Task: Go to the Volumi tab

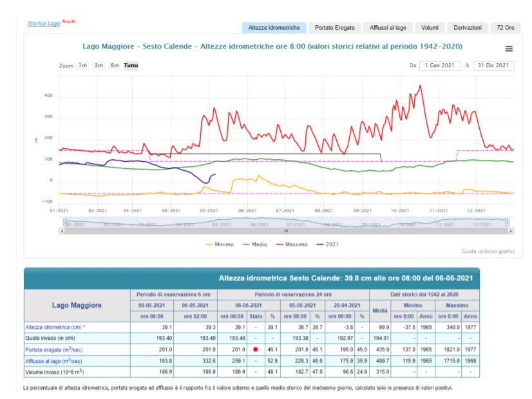Action: point(430,28)
